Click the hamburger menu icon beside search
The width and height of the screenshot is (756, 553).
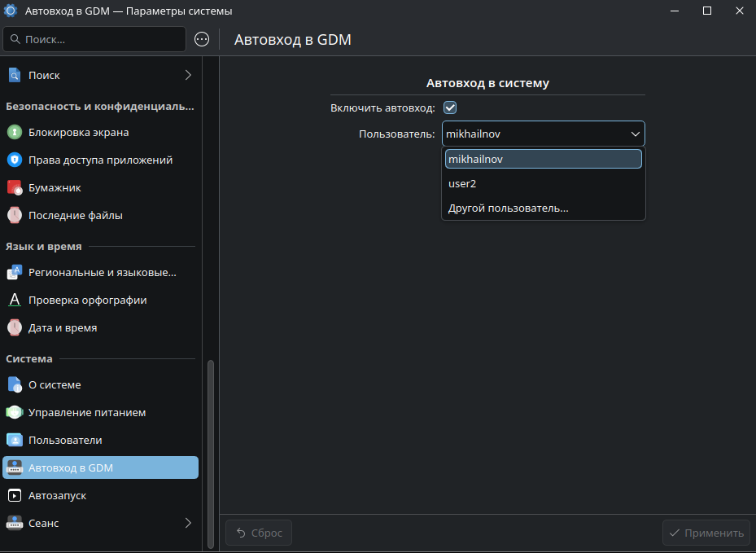pos(202,39)
